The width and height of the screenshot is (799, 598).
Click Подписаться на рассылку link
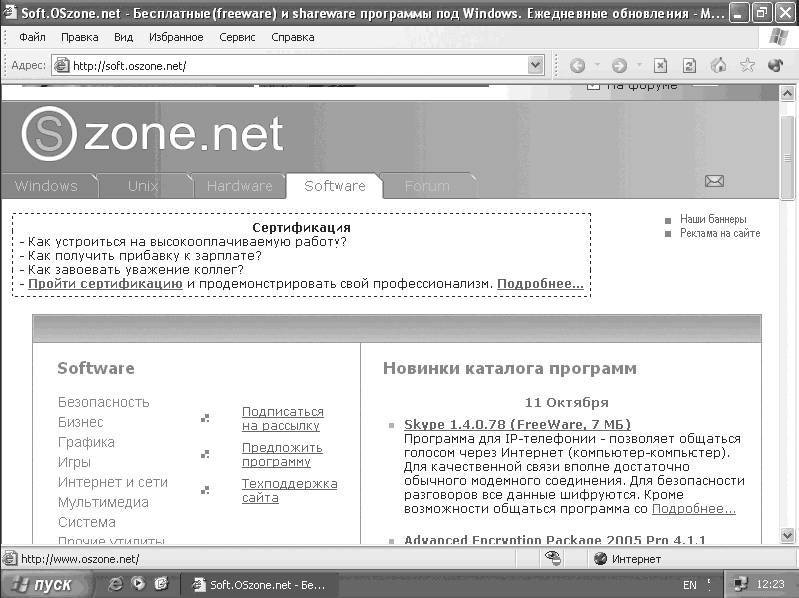pyautogui.click(x=283, y=419)
